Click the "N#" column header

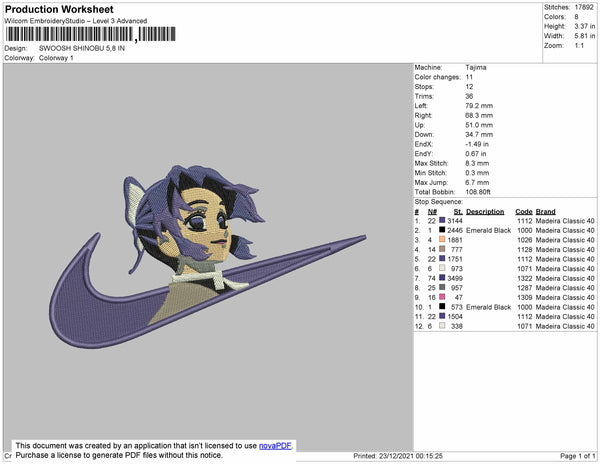tap(432, 212)
